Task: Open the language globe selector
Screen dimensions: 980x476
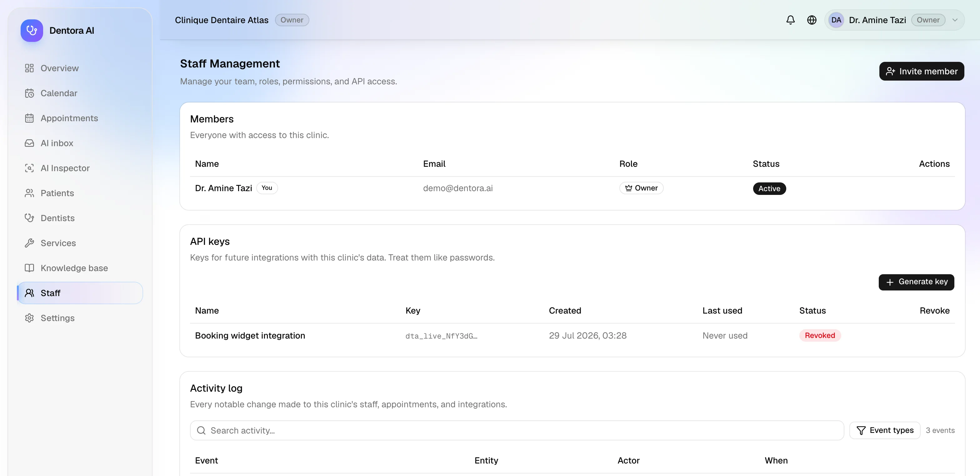Action: click(x=812, y=20)
